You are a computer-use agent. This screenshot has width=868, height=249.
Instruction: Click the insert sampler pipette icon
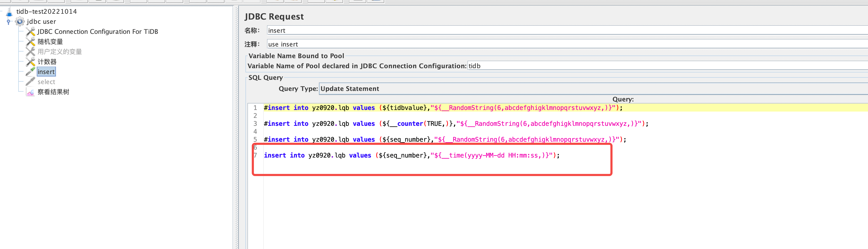pyautogui.click(x=30, y=72)
